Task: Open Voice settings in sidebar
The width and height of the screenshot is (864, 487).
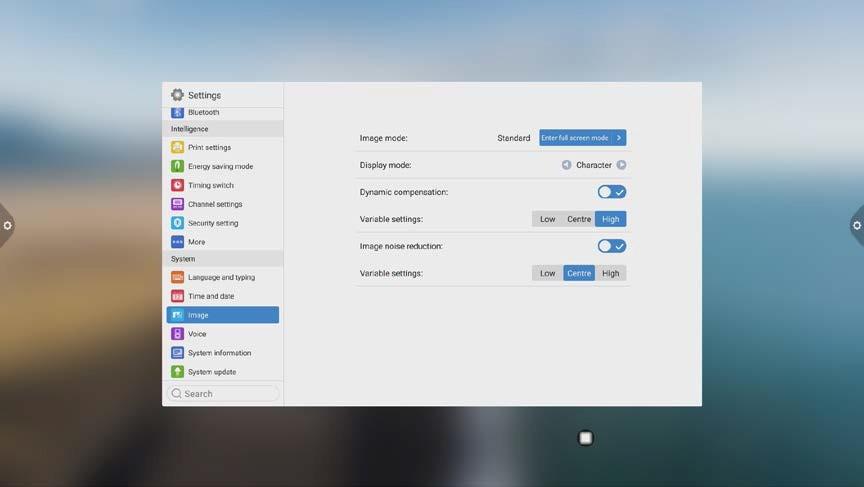Action: click(x=197, y=334)
